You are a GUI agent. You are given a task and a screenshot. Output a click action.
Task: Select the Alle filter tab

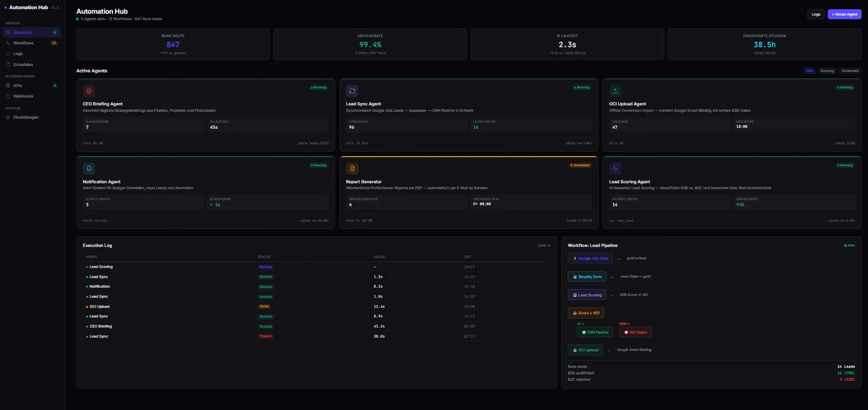click(x=809, y=71)
